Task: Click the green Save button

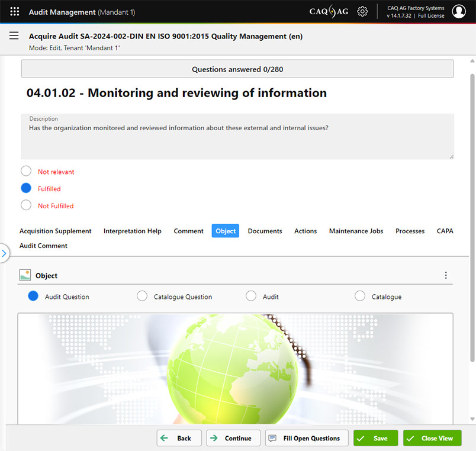Action: [375, 438]
